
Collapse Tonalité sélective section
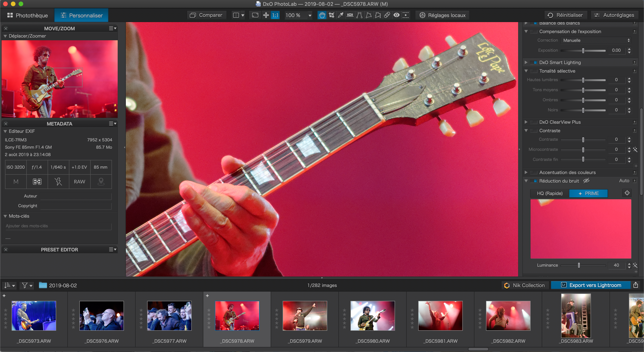[526, 71]
